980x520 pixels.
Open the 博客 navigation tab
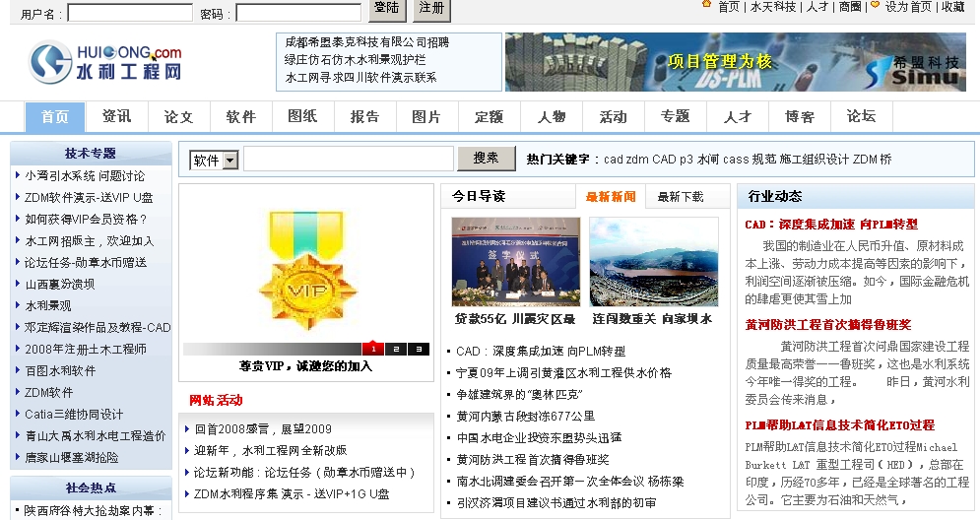point(800,117)
